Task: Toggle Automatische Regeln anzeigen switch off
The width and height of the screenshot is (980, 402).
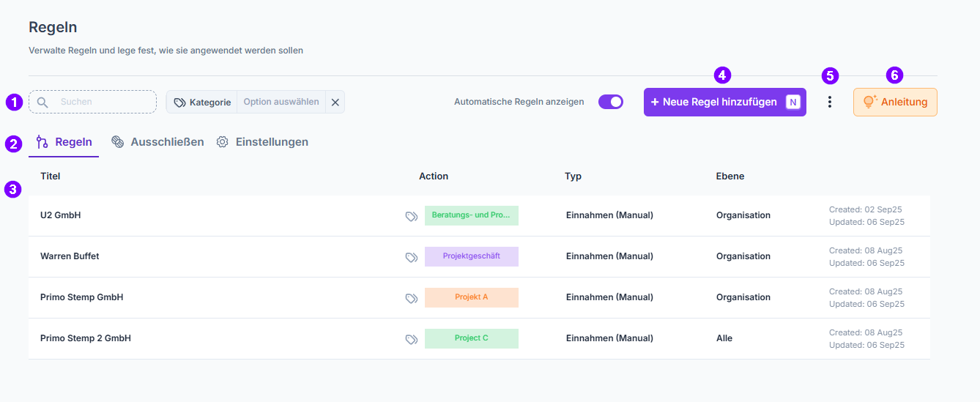Action: click(x=611, y=102)
